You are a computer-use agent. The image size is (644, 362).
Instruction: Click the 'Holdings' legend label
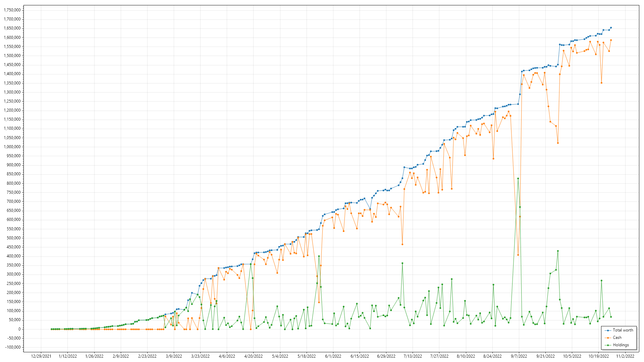621,345
